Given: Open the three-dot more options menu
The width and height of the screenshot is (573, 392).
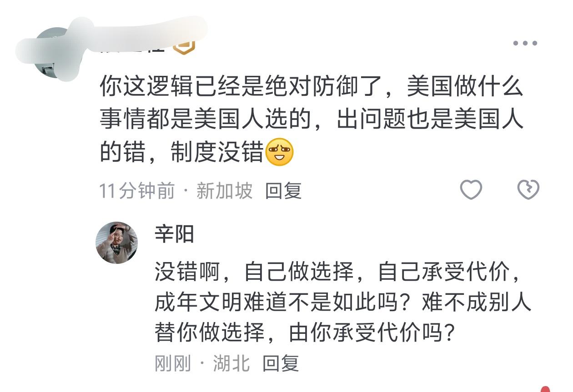Looking at the screenshot, I should coord(525,43).
